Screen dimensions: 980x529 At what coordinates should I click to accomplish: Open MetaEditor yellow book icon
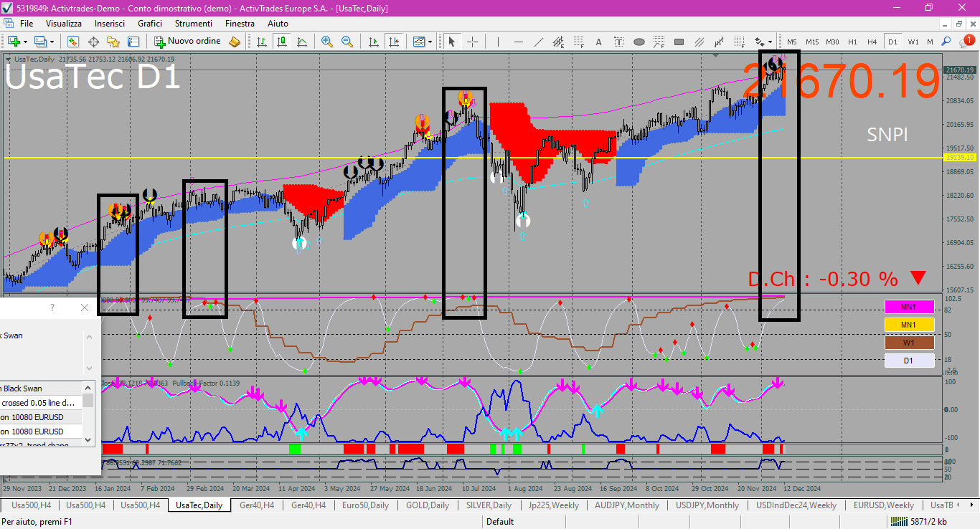click(235, 42)
